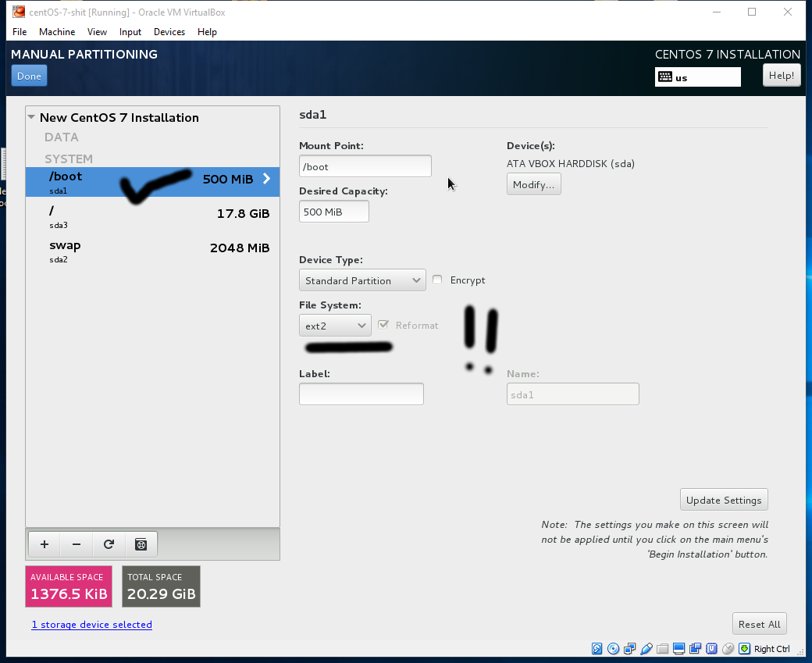Click the video capture status icon

pos(696,648)
